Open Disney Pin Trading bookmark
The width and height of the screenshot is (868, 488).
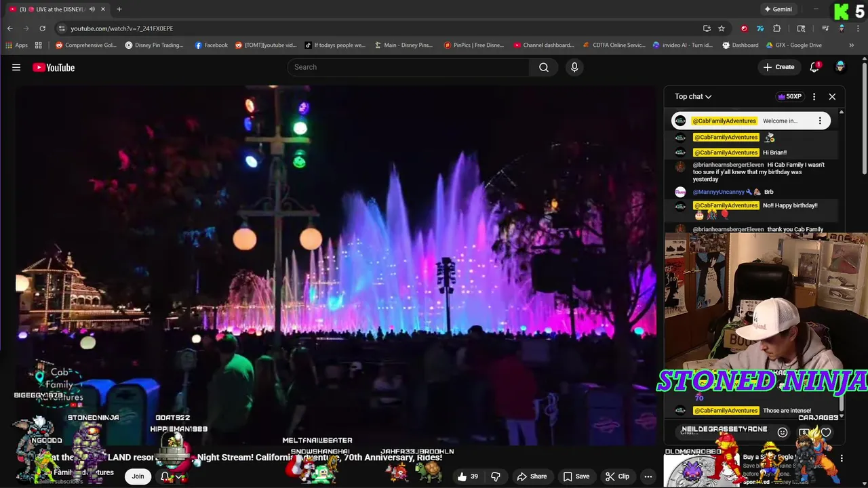(x=154, y=45)
